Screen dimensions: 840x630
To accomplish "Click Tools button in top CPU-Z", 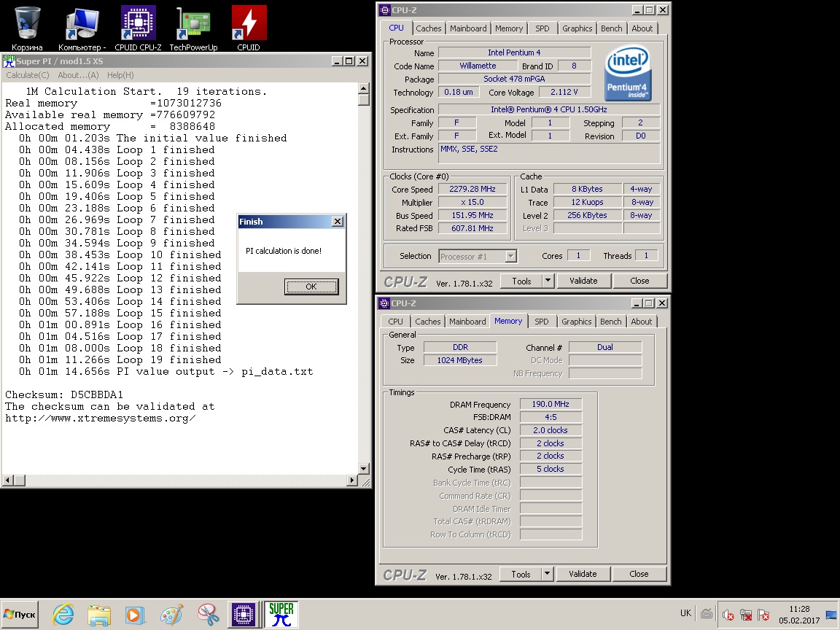I will 521,281.
